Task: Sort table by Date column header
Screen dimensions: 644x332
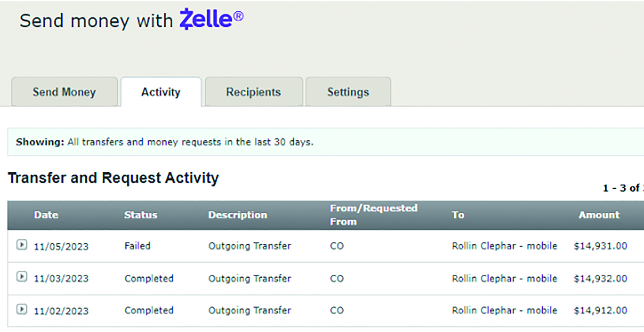Action: tap(46, 215)
